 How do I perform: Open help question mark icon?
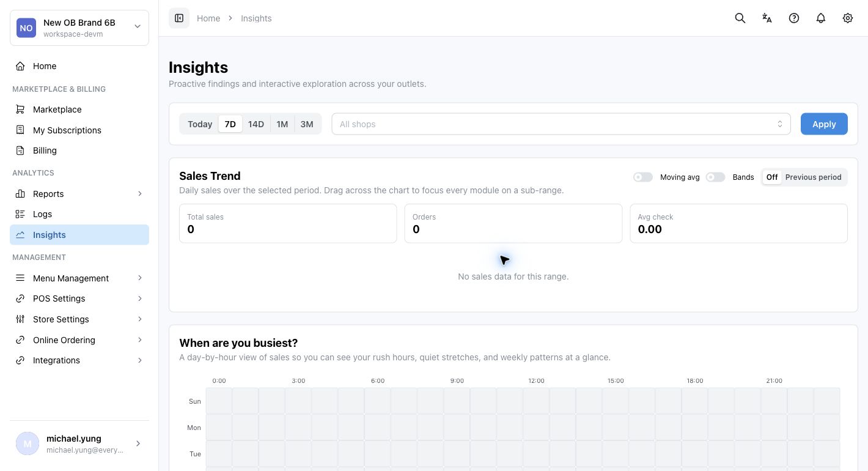click(x=794, y=18)
